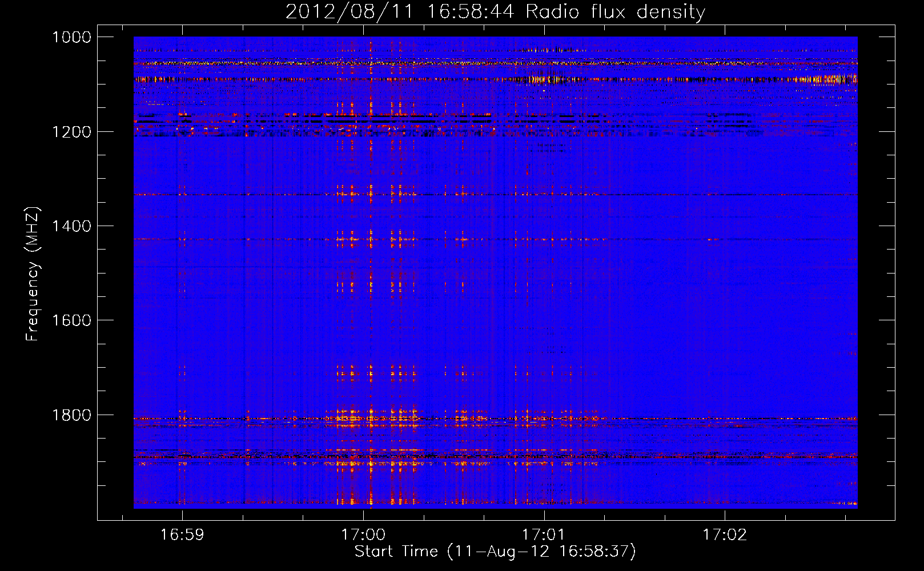Click the 17:01 time axis label
The image size is (924, 571).
pos(544,535)
